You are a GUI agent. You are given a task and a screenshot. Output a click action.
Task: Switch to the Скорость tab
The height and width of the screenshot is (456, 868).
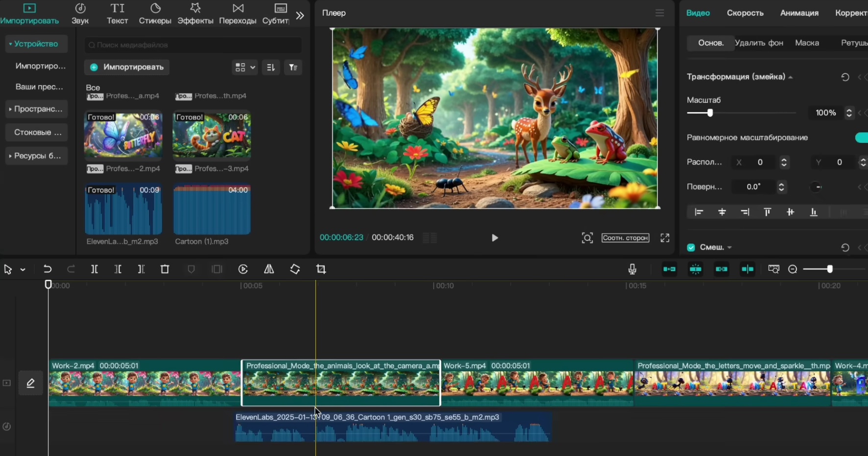click(x=745, y=13)
